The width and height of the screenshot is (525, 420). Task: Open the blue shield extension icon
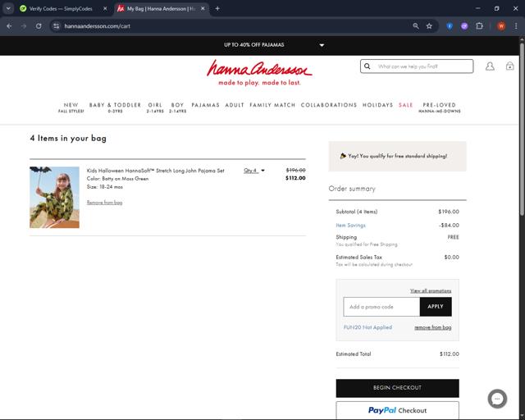coord(450,26)
